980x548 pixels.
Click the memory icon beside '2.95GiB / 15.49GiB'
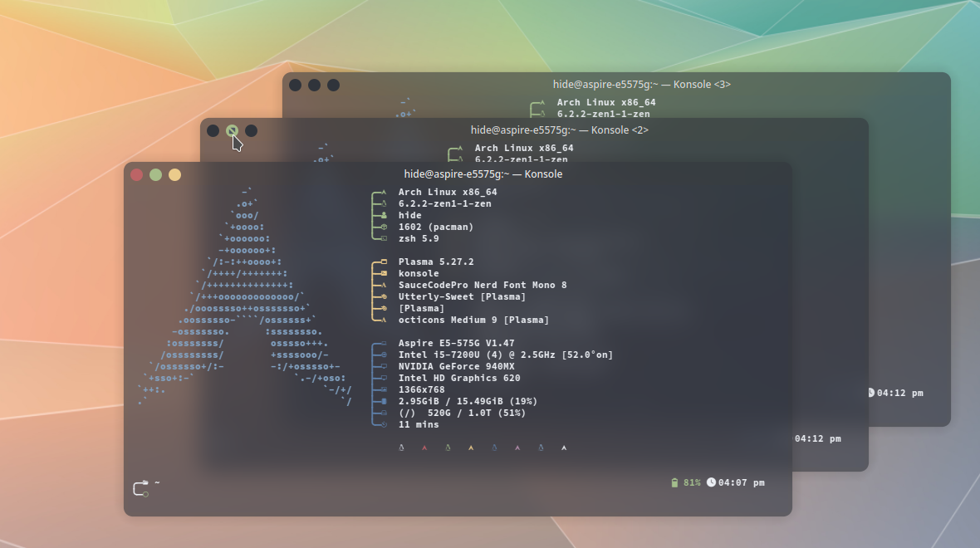[x=384, y=401]
